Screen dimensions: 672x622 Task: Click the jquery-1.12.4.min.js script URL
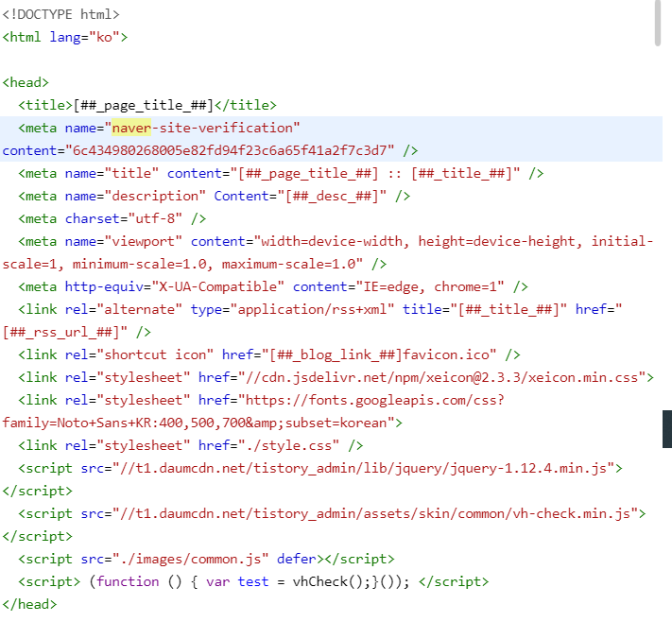point(364,469)
